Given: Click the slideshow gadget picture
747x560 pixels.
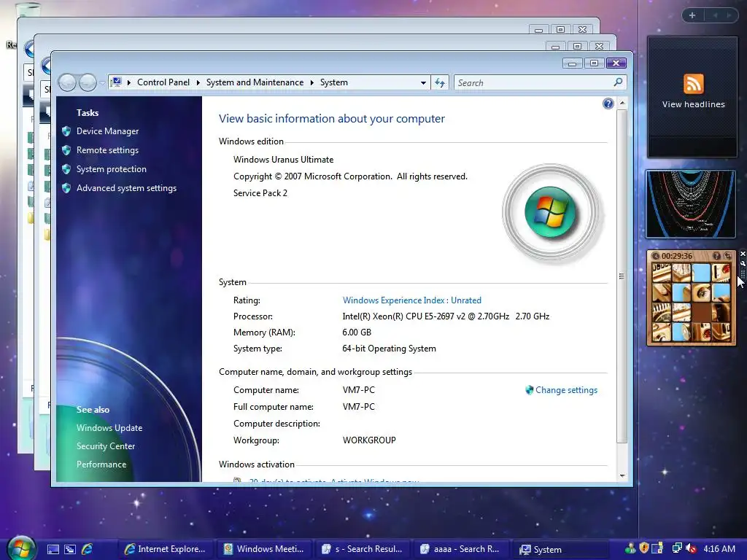Looking at the screenshot, I should (691, 204).
